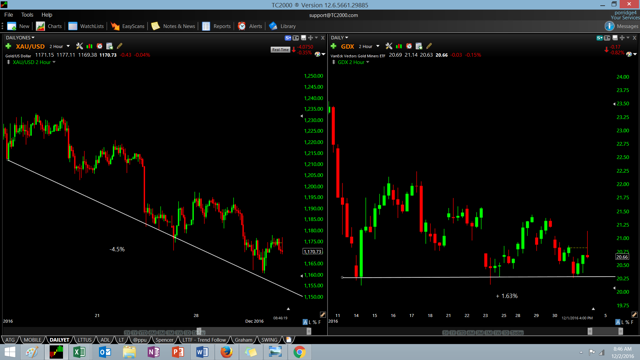Open Library from the top toolbar
The image size is (640, 360).
[x=282, y=26]
